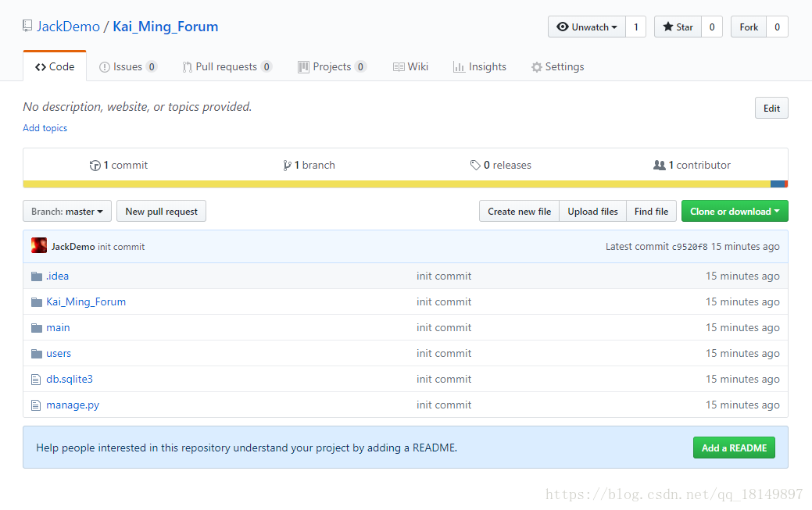
Task: Click the branch icon next to 1 branch
Action: 287,166
